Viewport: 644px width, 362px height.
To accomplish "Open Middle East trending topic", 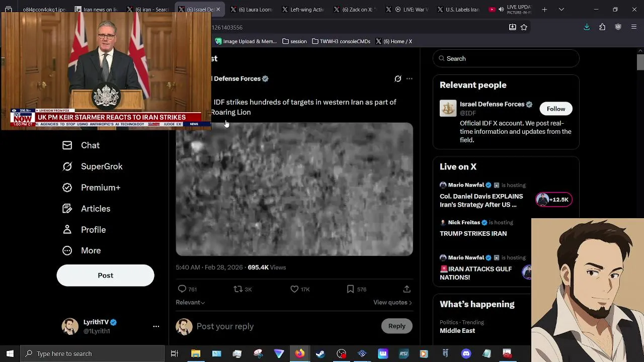I will [x=457, y=330].
